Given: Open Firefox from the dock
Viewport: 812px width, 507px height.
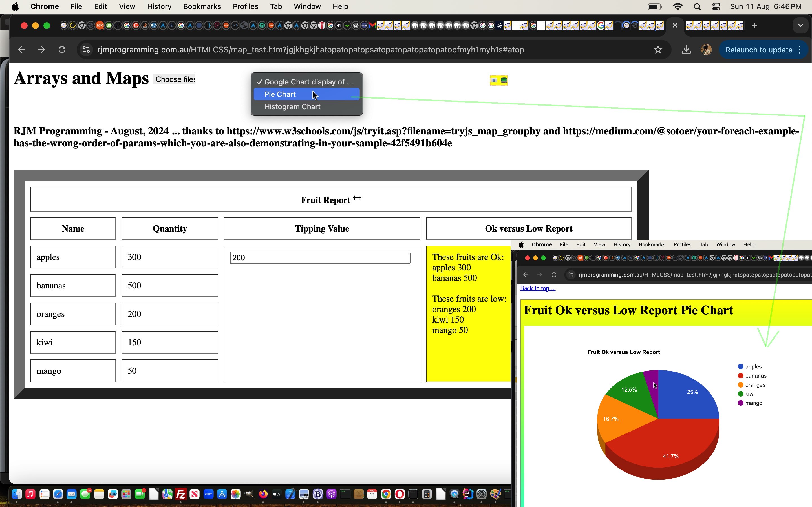Looking at the screenshot, I should (x=263, y=494).
